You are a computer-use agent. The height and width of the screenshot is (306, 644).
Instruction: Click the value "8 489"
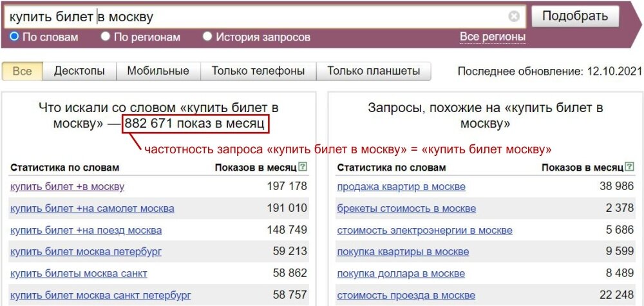(x=620, y=273)
